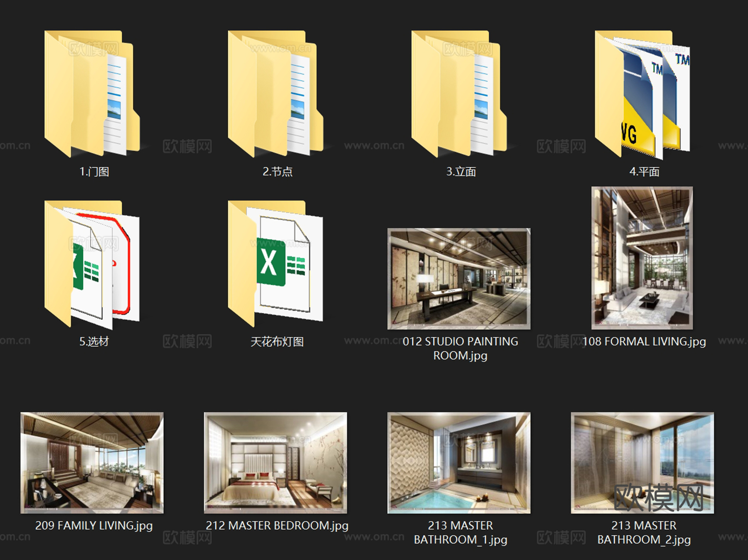Select the 5.选材 folder icon

(x=92, y=265)
